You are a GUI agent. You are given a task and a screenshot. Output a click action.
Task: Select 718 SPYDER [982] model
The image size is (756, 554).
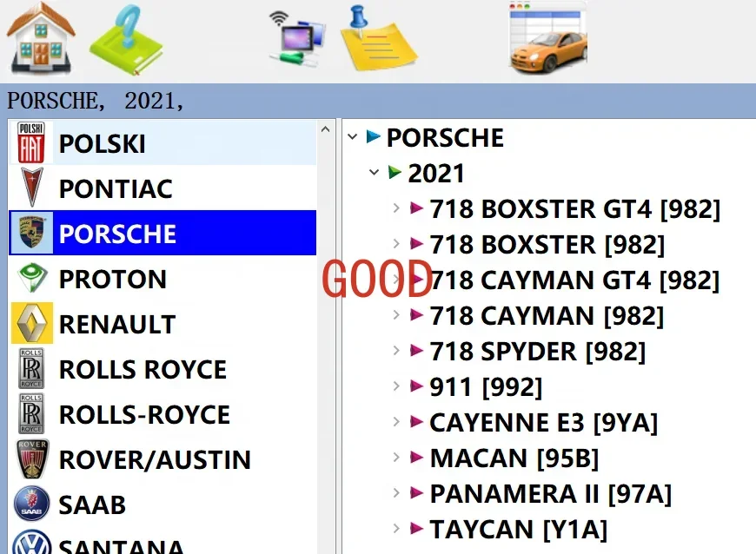[x=538, y=352]
